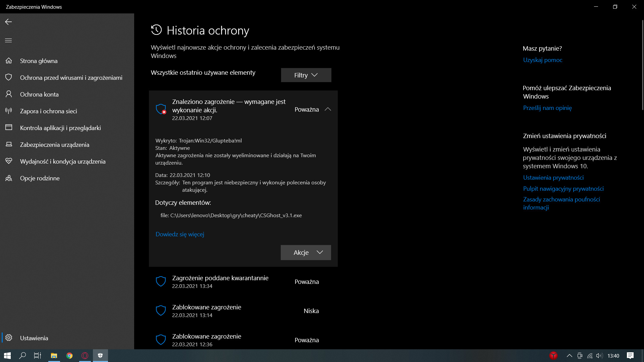Click the home icon for Strona główna
The width and height of the screenshot is (644, 362).
tap(9, 61)
